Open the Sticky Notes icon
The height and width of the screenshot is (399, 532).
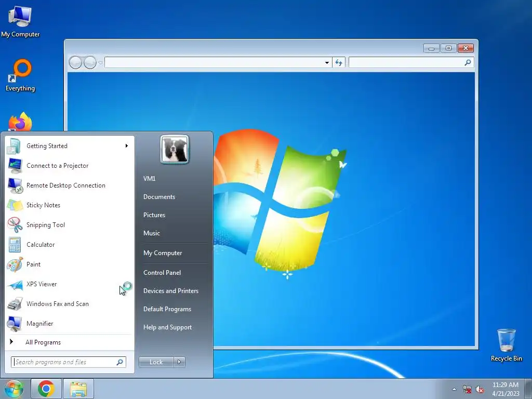pyautogui.click(x=14, y=205)
